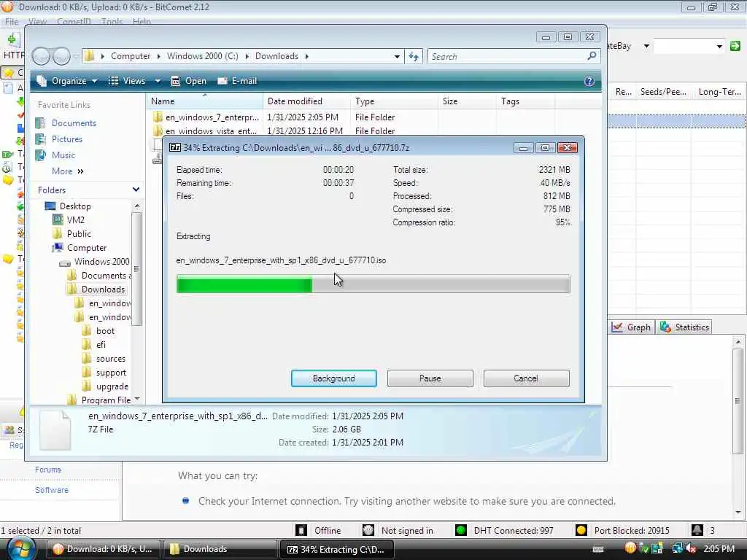Screen dimensions: 747x560
Task: Click the Not signed in status icon
Action: (368, 531)
